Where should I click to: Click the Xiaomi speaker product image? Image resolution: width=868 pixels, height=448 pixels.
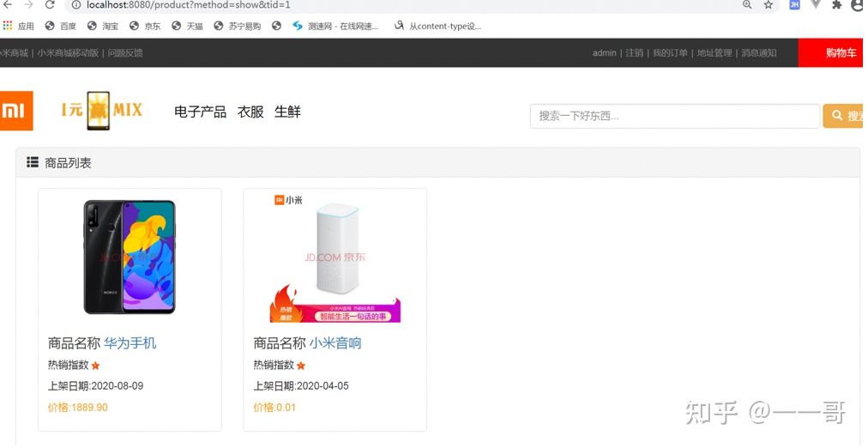click(x=335, y=257)
